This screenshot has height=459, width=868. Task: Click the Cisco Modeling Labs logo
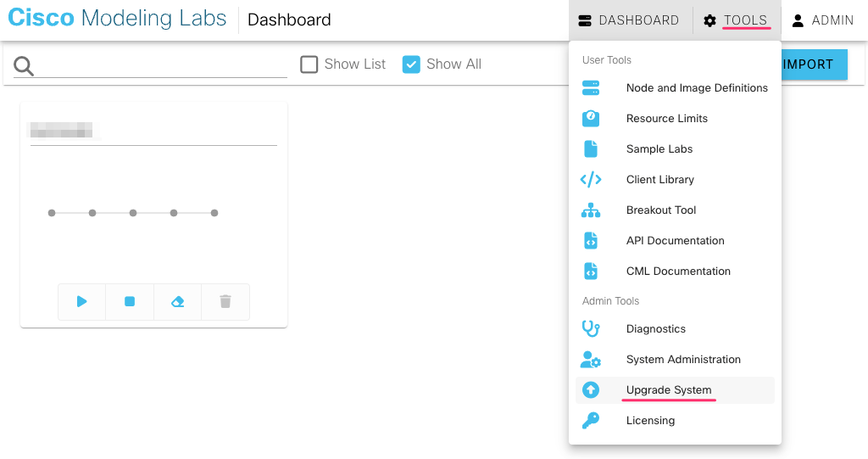[x=117, y=19]
